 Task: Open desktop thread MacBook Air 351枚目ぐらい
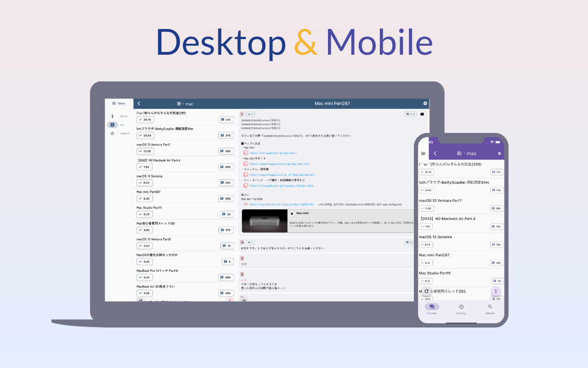(x=156, y=286)
